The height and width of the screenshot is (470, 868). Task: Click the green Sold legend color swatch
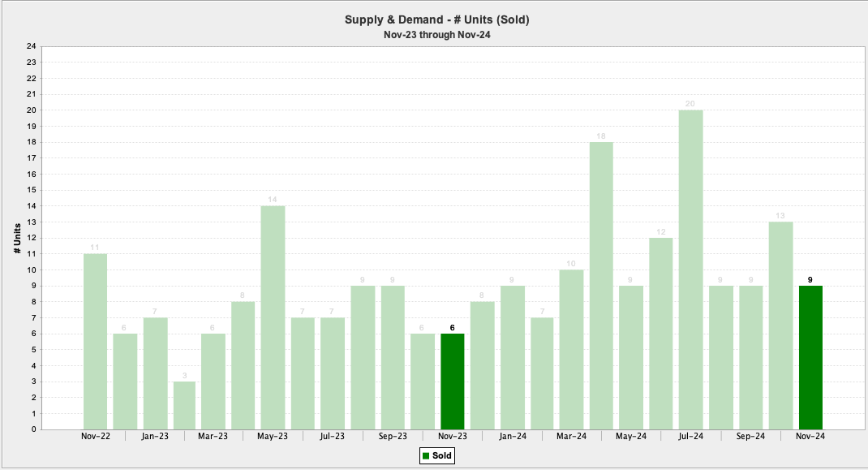(x=425, y=456)
